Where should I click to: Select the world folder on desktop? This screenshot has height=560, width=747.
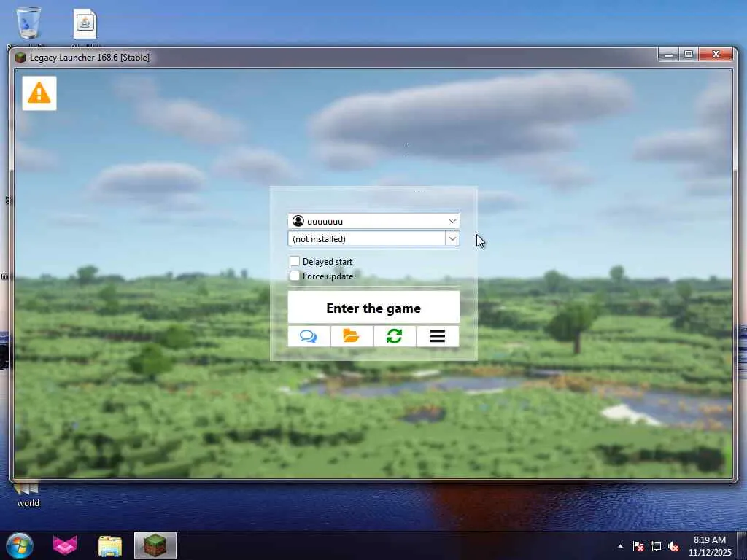click(28, 496)
